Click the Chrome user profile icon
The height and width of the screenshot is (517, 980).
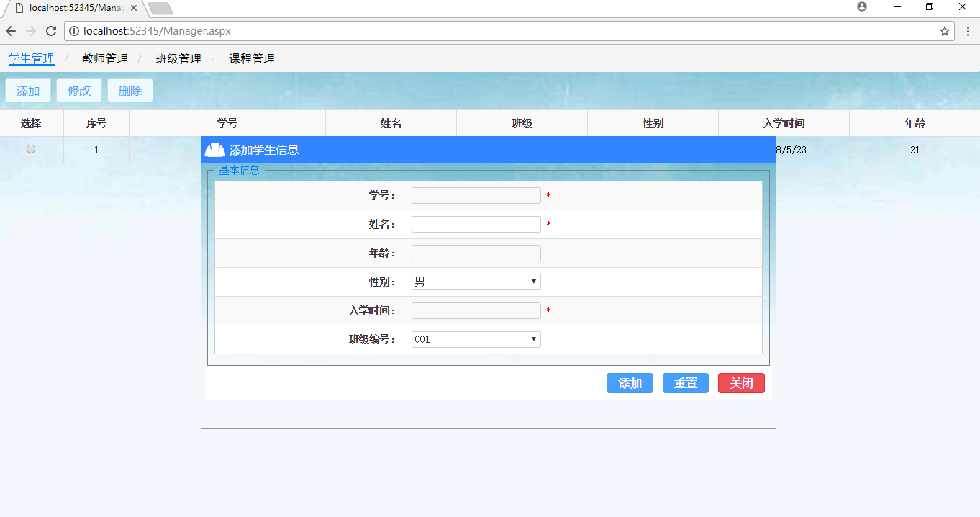tap(862, 6)
